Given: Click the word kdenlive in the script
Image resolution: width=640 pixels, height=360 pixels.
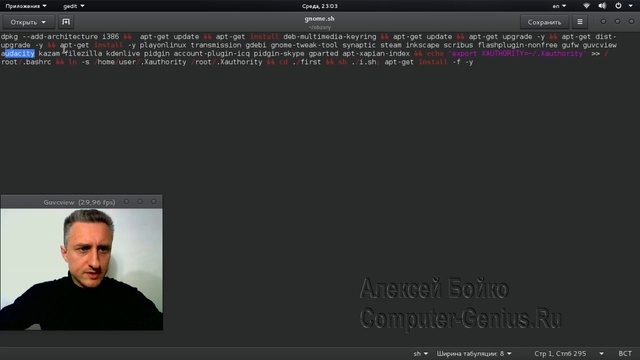Looking at the screenshot, I should (123, 53).
